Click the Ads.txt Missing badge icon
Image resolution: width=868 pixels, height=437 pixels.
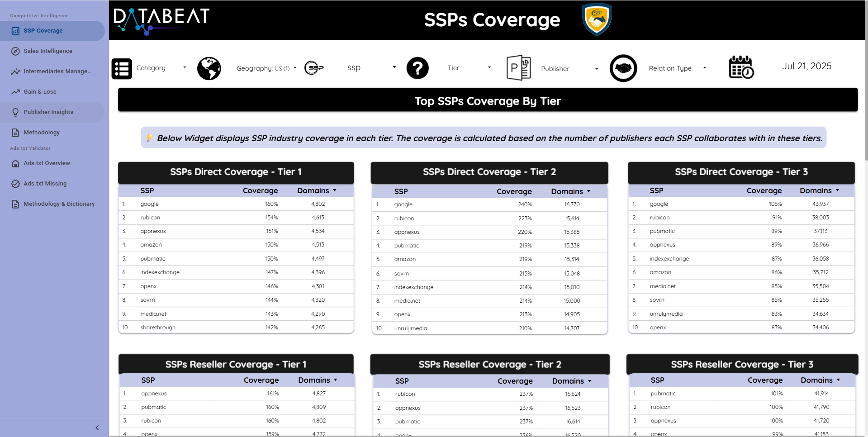click(15, 184)
